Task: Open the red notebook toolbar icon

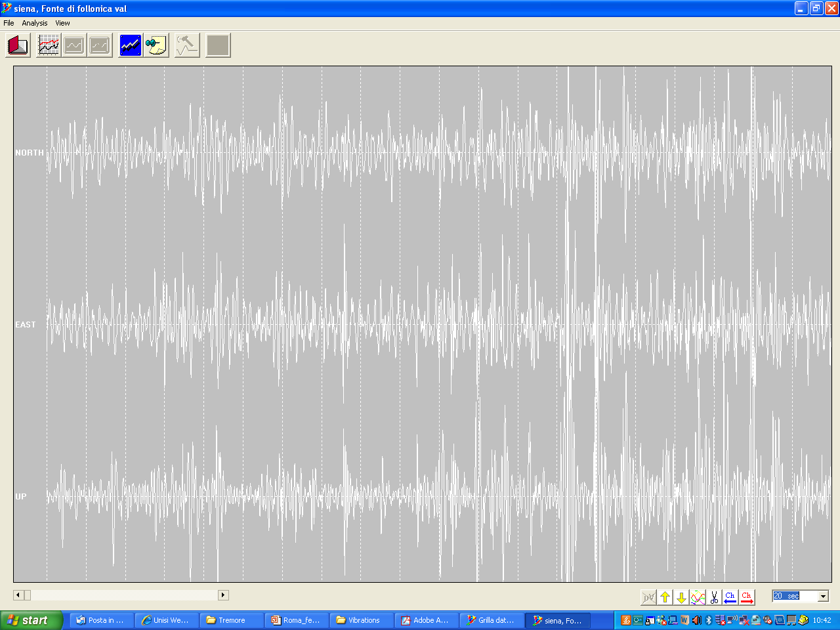Action: click(18, 45)
